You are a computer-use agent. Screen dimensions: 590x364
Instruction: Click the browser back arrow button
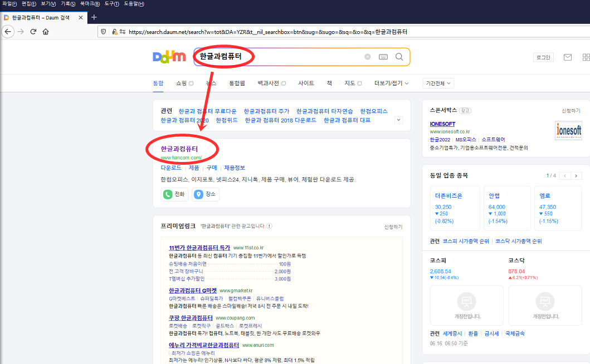8,32
